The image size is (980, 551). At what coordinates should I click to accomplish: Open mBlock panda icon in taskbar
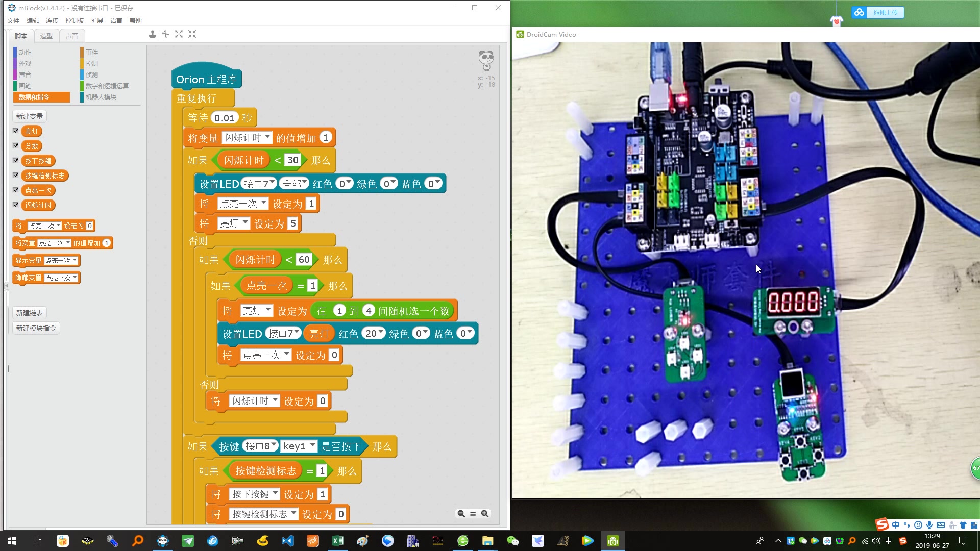click(x=163, y=541)
